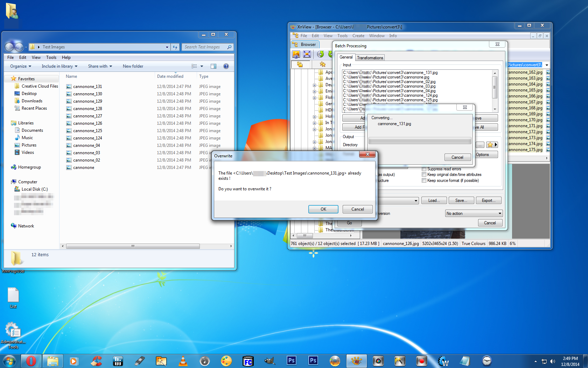
Task: Launch VLC from the taskbar
Action: pos(183,361)
